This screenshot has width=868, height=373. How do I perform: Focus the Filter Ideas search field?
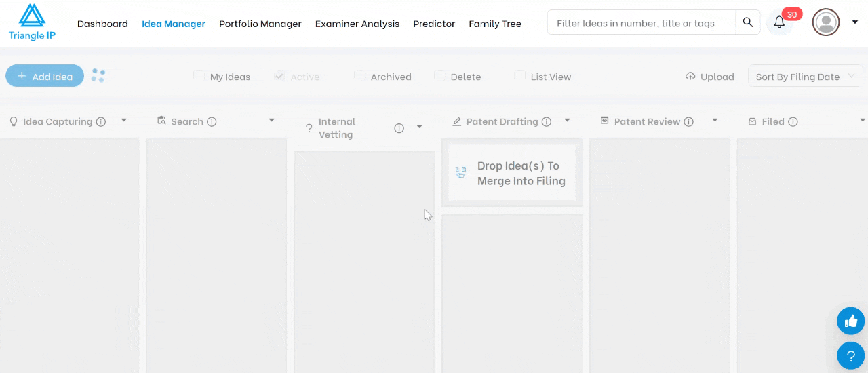pos(642,22)
